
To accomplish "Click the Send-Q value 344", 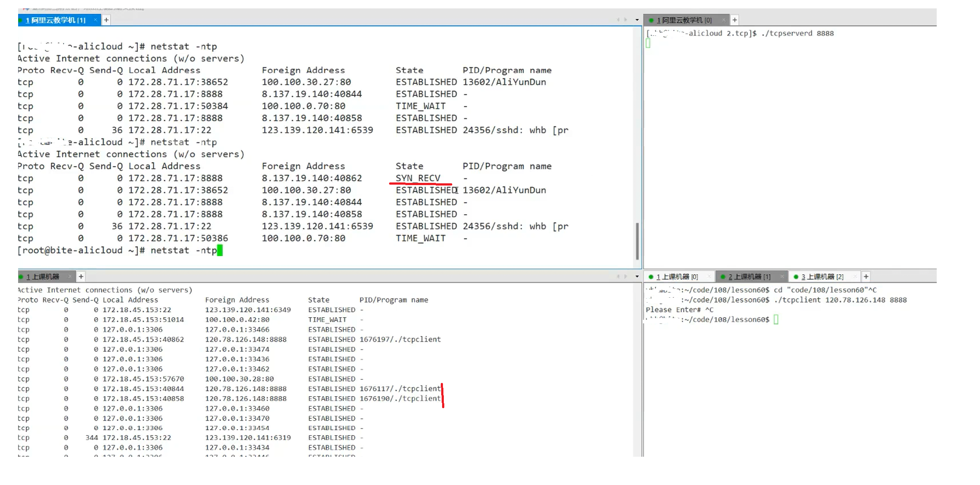I will (92, 438).
